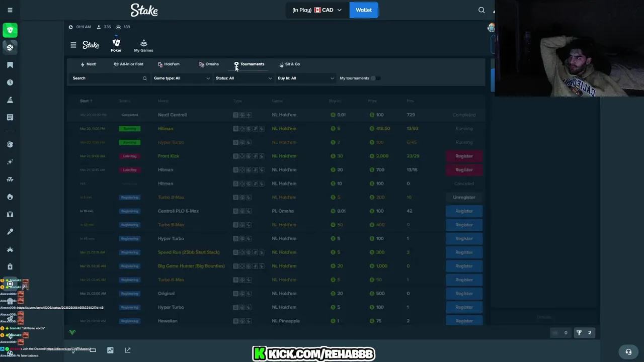Screen dimensions: 644x362
Task: Click the players online count 336
Action: pyautogui.click(x=107, y=27)
